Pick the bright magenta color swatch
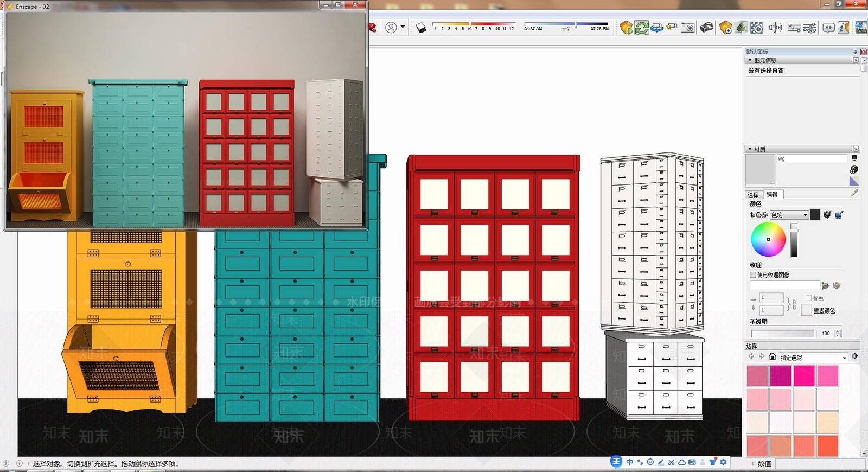Viewport: 868px width, 472px height. point(804,376)
